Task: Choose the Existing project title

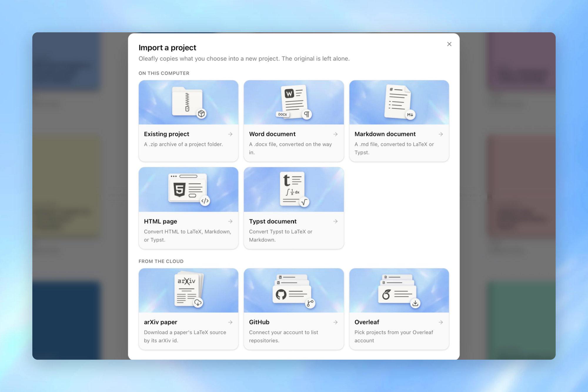Action: (166, 134)
